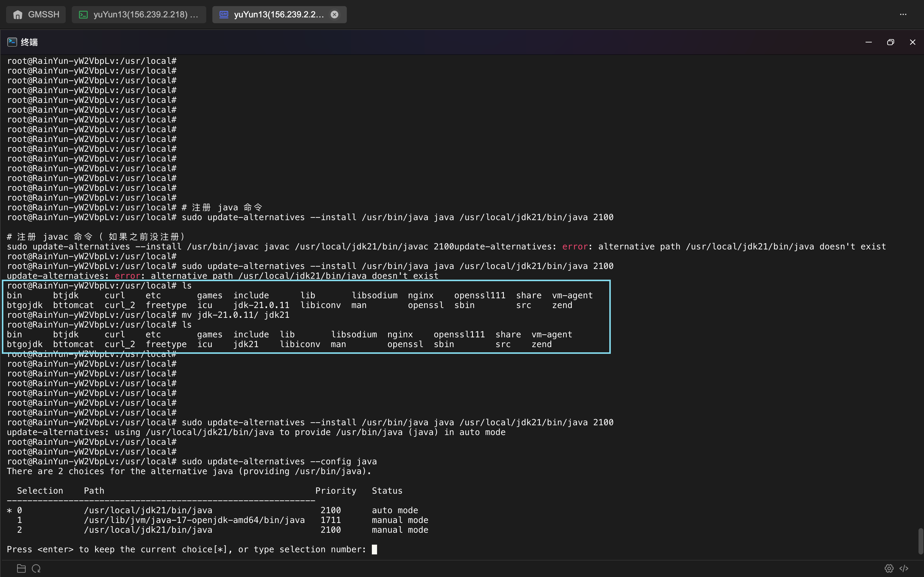Select the GMSSH home tab
Screen dimensions: 924x577
click(36, 15)
